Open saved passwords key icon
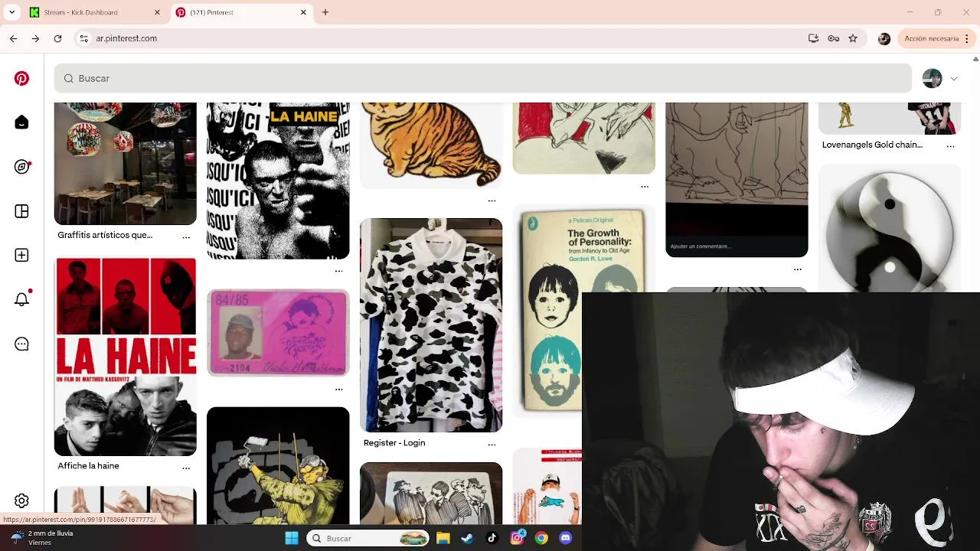Screen dimensions: 980x551 coord(833,38)
